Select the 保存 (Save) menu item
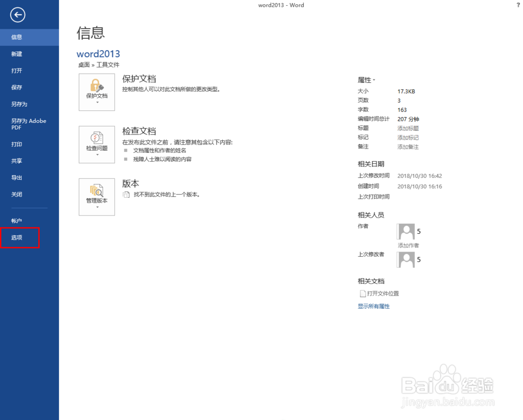Viewport: 523px width, 420px height. pos(29,87)
